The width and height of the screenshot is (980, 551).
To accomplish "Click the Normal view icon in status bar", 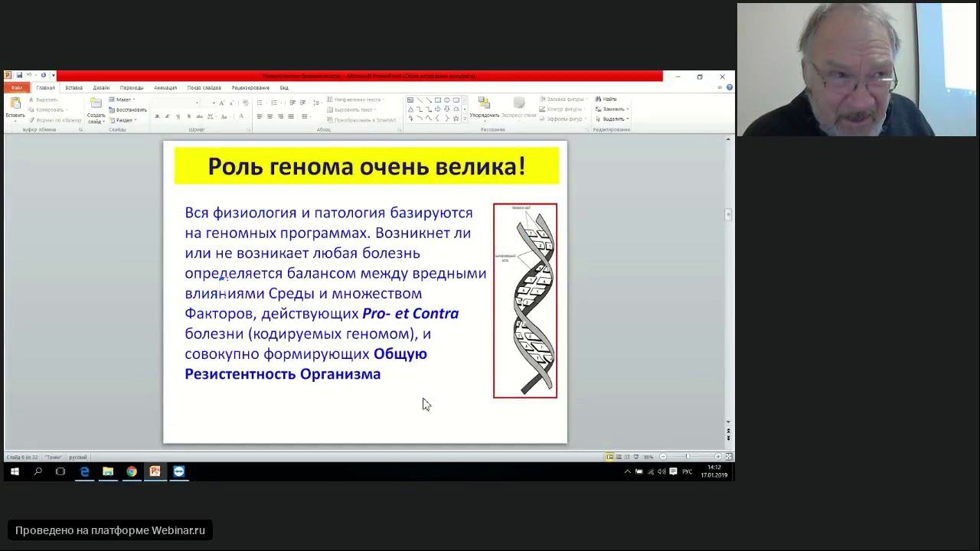I will (x=610, y=457).
